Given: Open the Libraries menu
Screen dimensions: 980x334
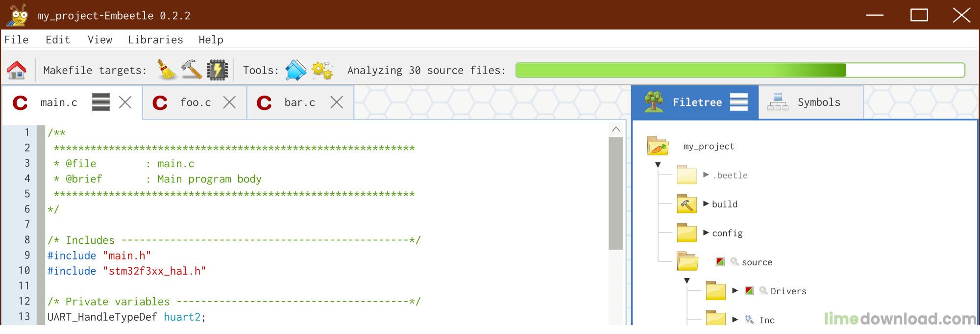Looking at the screenshot, I should [155, 40].
